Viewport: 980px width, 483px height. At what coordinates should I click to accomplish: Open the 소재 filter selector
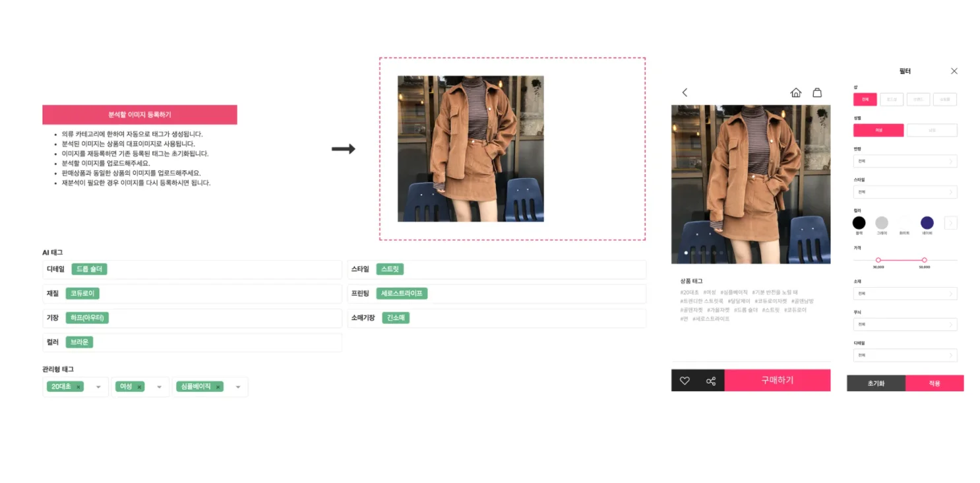(x=905, y=294)
